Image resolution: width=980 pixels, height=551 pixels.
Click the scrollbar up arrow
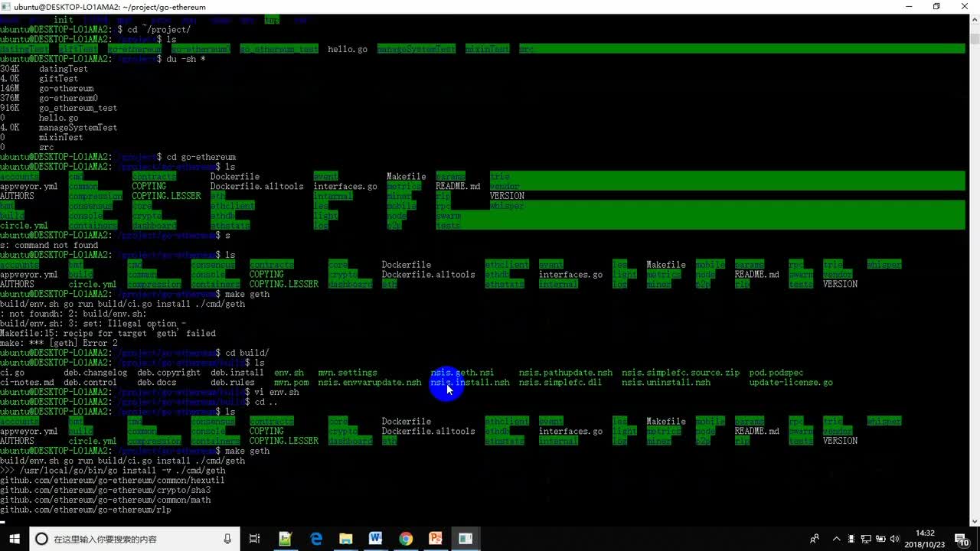974,20
